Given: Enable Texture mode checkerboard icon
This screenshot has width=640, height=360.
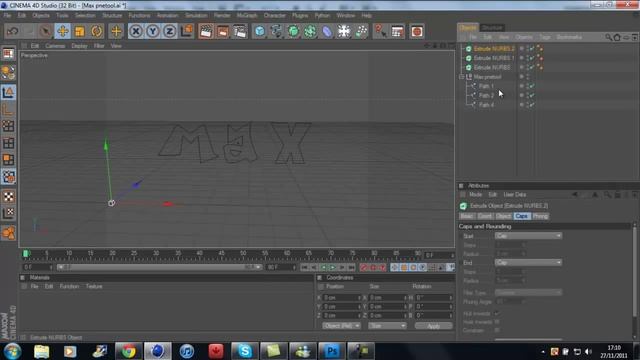Looking at the screenshot, I should point(8,196).
